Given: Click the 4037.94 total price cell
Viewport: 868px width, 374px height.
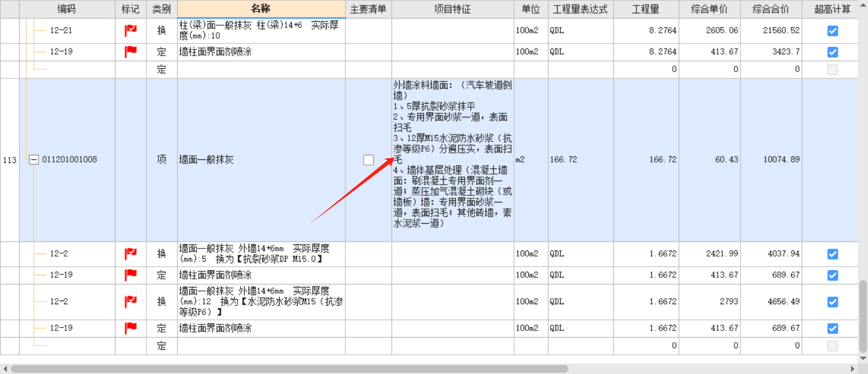Looking at the screenshot, I should coord(771,254).
